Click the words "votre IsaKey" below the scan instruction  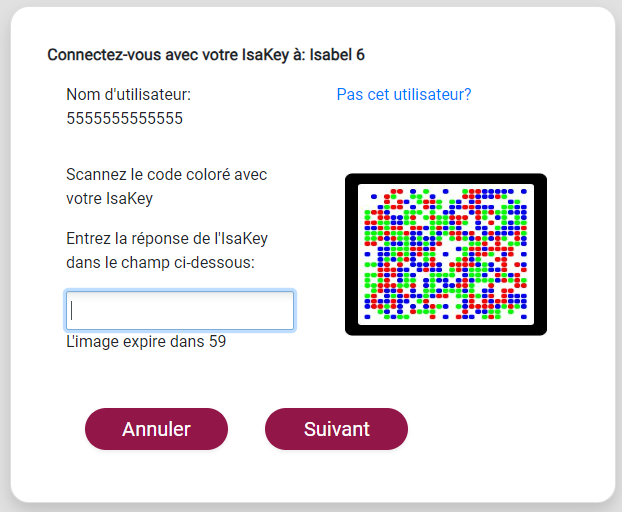109,198
